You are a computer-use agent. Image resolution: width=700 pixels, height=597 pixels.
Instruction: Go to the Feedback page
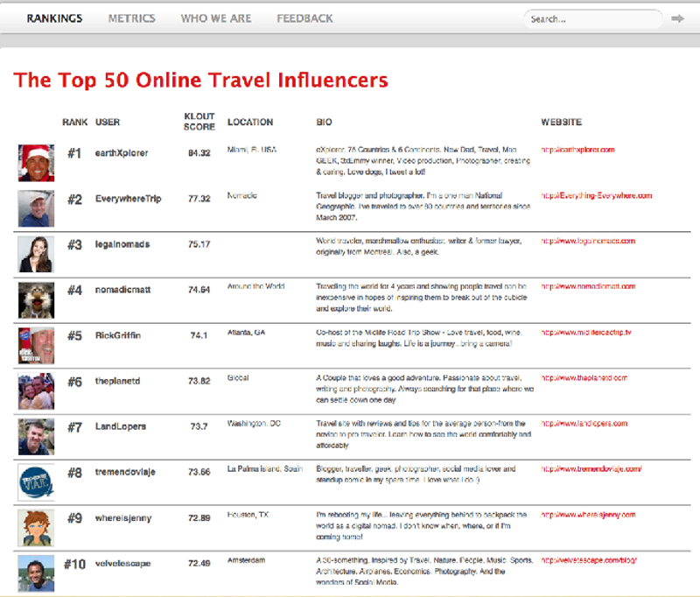304,18
